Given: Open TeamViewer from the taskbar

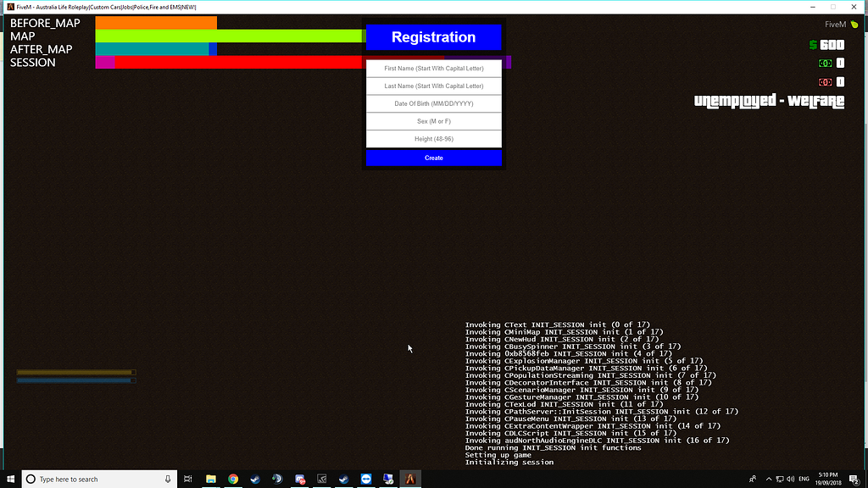Looking at the screenshot, I should [x=364, y=478].
